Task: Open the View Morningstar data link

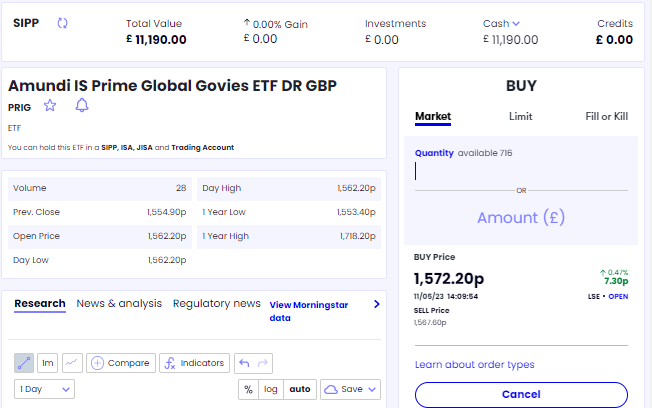Action: [x=309, y=311]
